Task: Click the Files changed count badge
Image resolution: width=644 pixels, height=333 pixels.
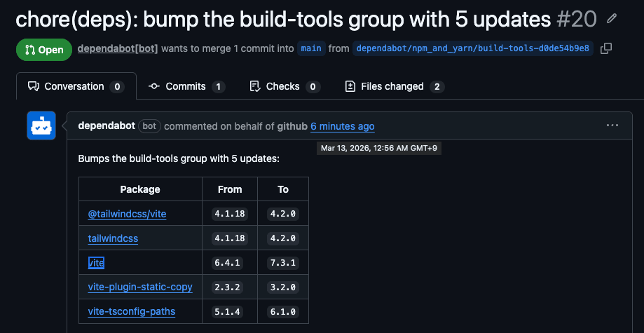Action: (437, 87)
